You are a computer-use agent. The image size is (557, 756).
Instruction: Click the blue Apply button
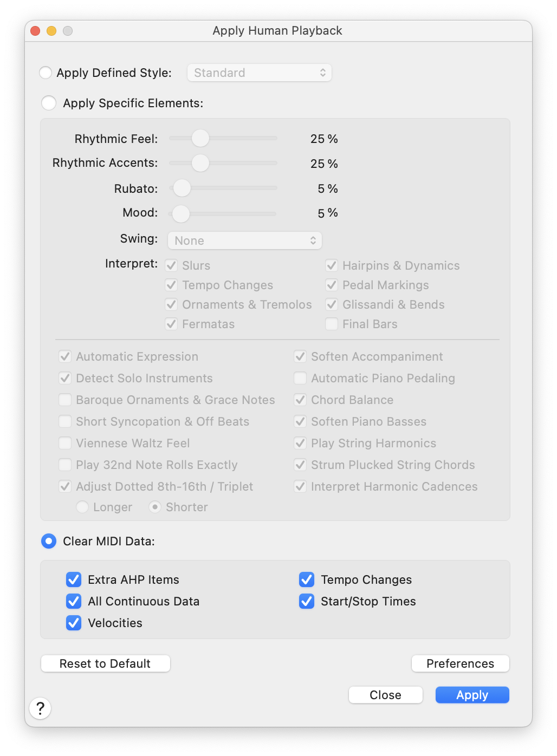point(472,695)
